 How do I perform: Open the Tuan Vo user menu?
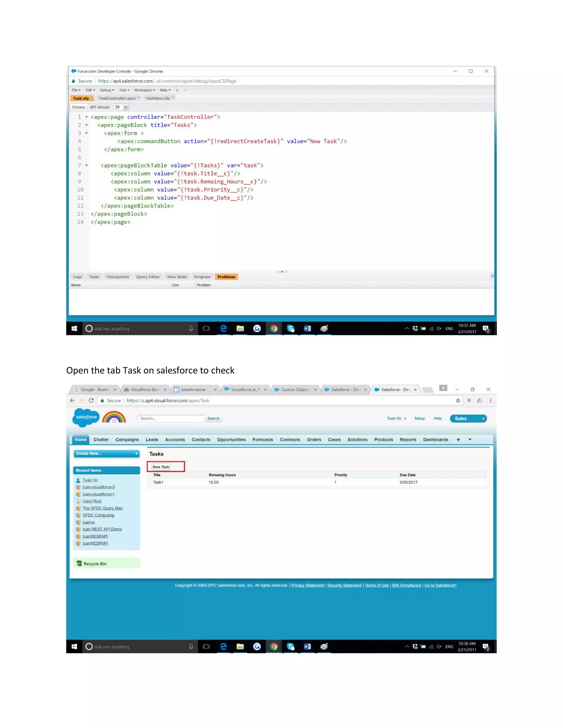tap(397, 418)
